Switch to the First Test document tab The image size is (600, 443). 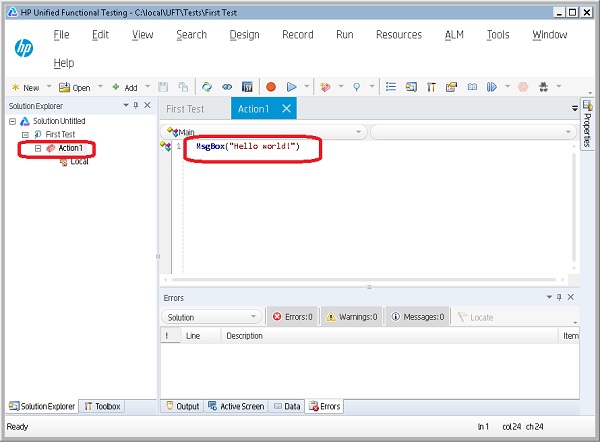click(185, 109)
